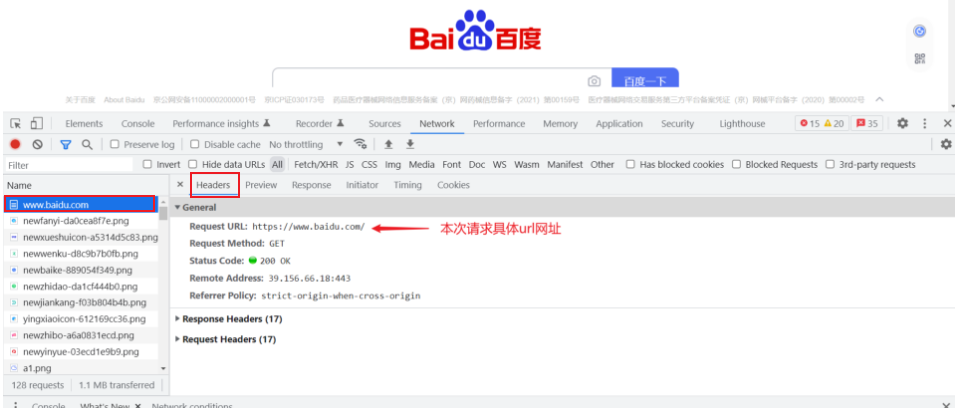955x408 pixels.
Task: Open network conditions wifi icon
Action: point(361,144)
